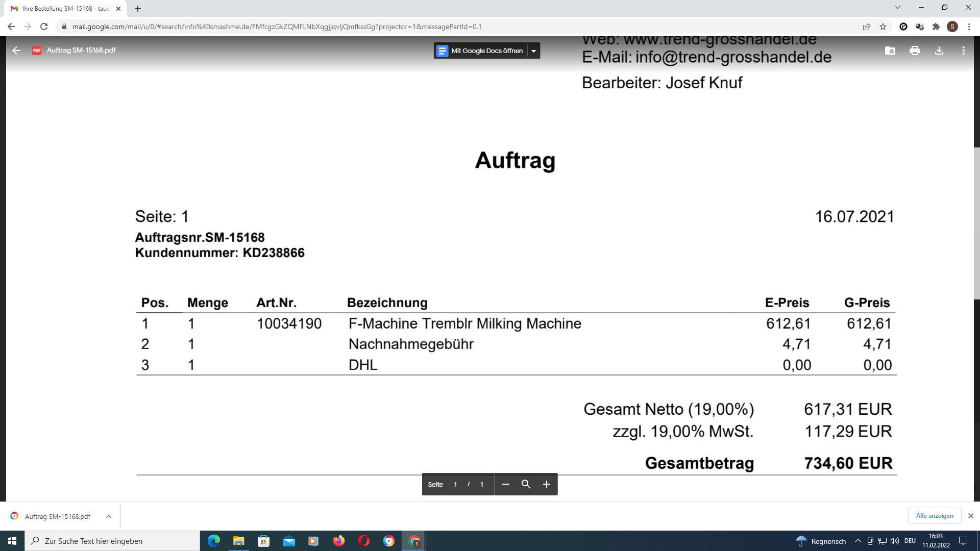This screenshot has width=980, height=551.
Task: Click the PDF file type icon
Action: [37, 50]
